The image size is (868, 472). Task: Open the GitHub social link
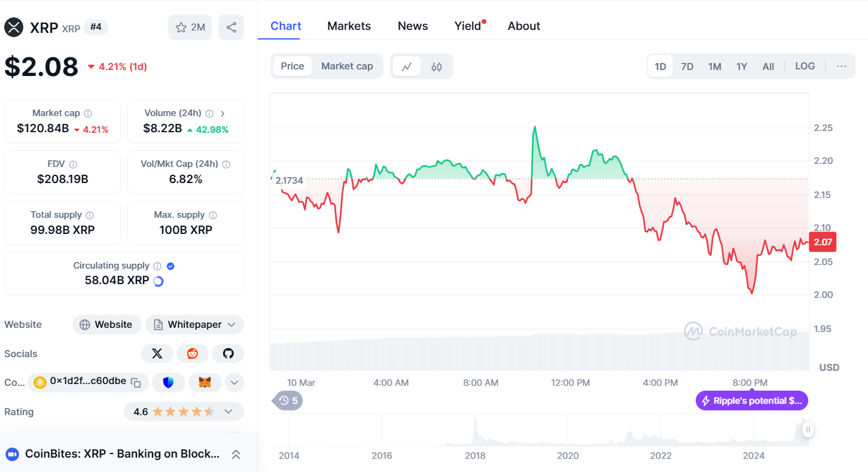point(228,354)
